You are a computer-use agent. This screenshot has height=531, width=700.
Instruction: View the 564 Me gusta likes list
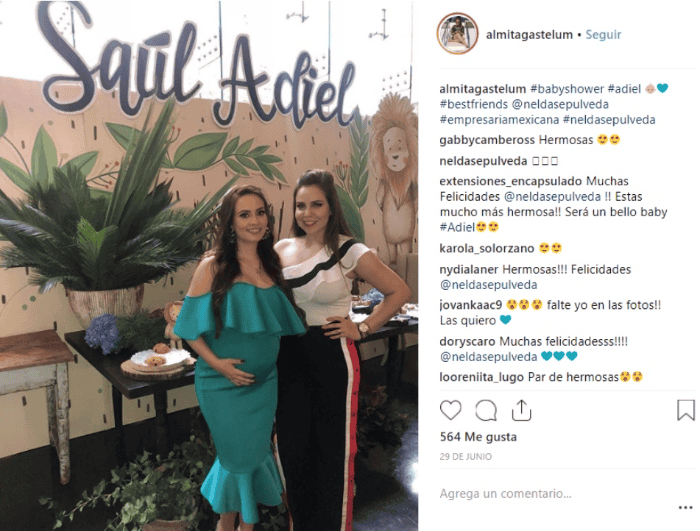pyautogui.click(x=478, y=436)
